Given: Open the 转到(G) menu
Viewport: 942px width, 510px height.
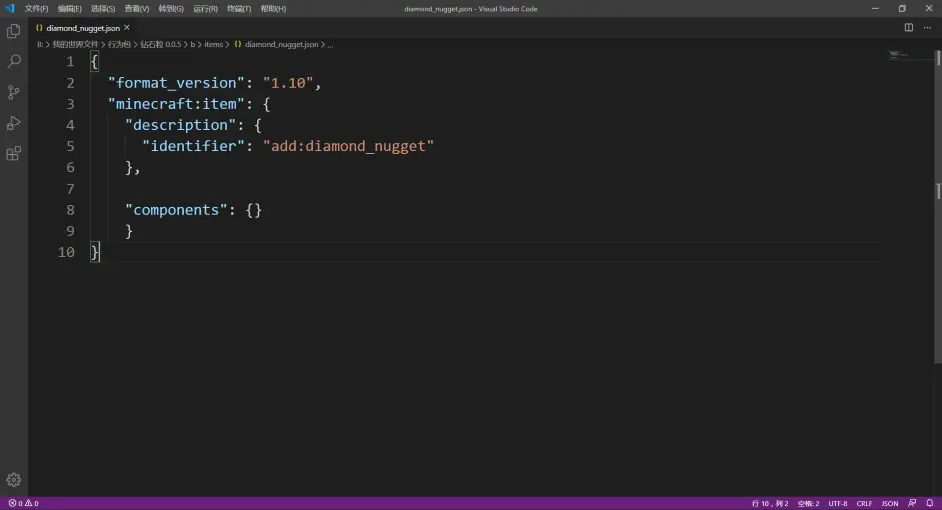Looking at the screenshot, I should click(x=171, y=8).
